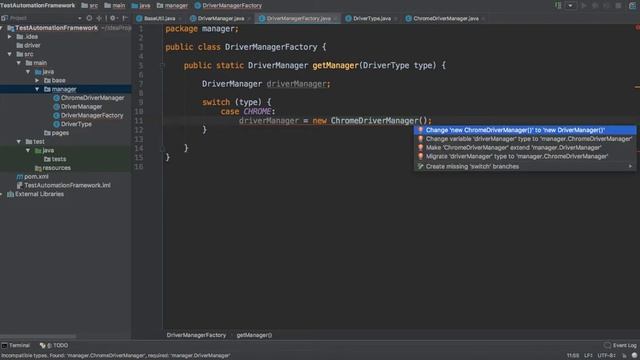Expand the base package arrow
The height and width of the screenshot is (360, 640).
(x=37, y=80)
